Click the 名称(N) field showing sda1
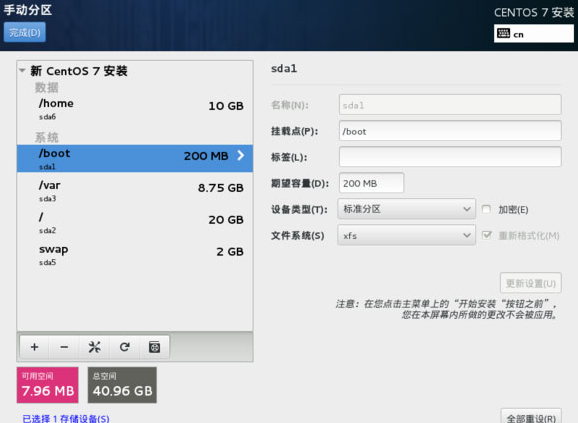Screen dimensions: 578x423 (450, 105)
